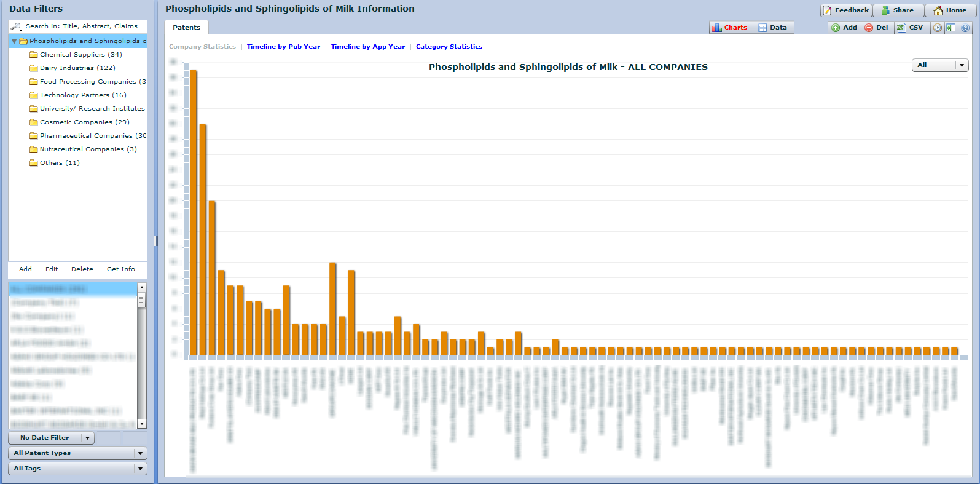Click the green Add button
This screenshot has width=980, height=484.
844,28
